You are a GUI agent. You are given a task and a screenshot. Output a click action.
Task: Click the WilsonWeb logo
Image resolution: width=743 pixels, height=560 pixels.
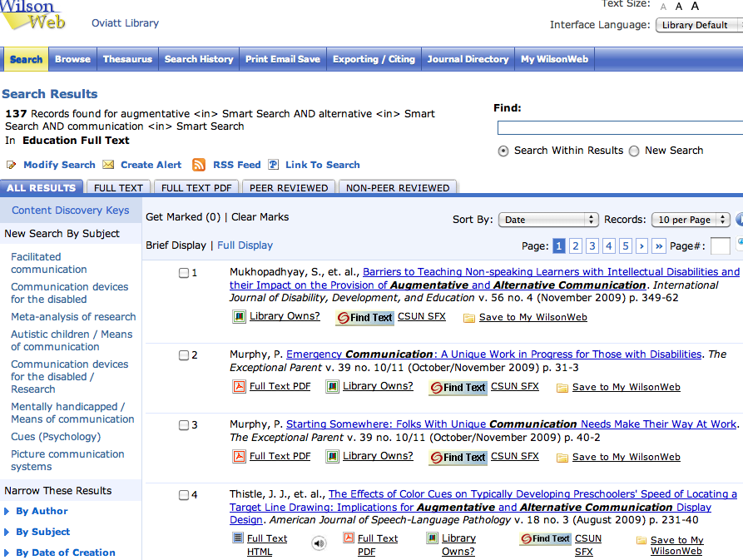pyautogui.click(x=32, y=16)
